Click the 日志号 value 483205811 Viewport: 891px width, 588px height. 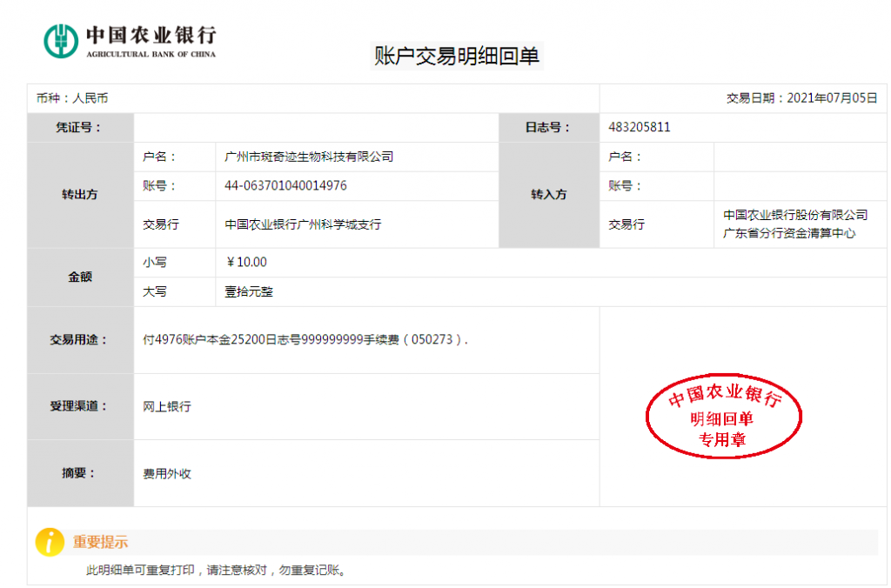pos(640,127)
